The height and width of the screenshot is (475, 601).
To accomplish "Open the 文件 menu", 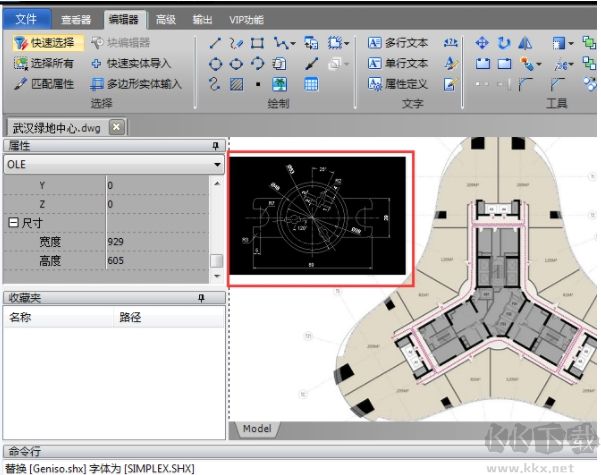I will pyautogui.click(x=27, y=18).
